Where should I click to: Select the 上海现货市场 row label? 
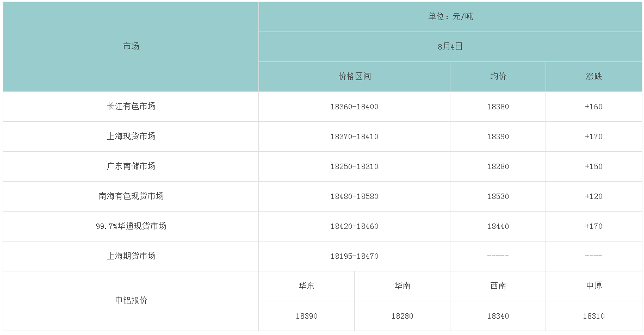(x=131, y=137)
